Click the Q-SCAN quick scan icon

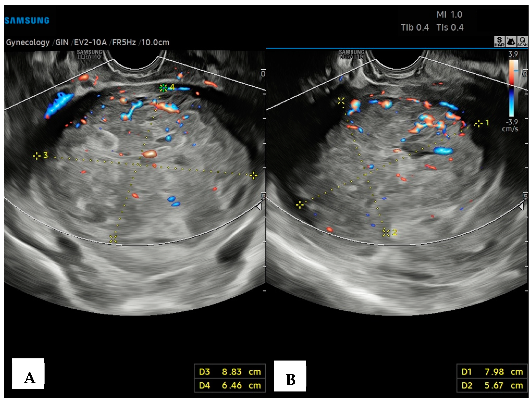(522, 41)
